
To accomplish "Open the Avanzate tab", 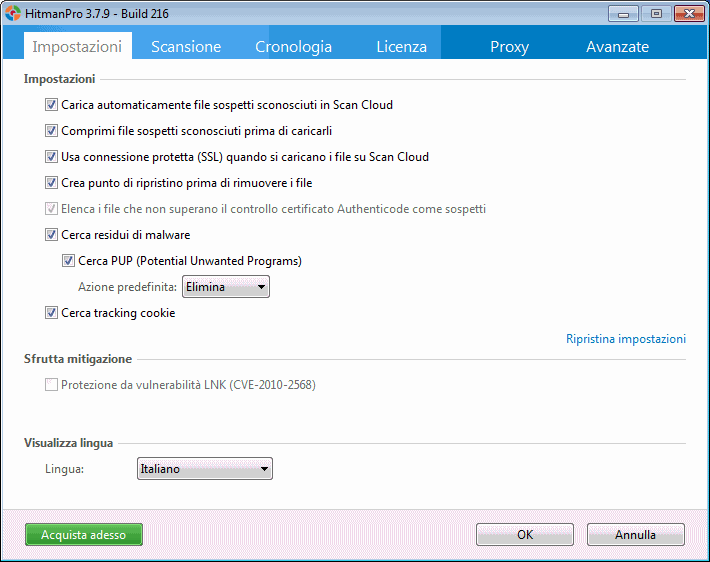I will pos(617,46).
